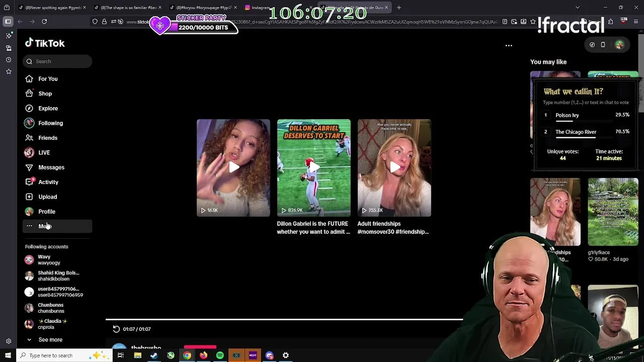Click the TikTok profile avatar at top right
644x362 pixels.
point(619,45)
